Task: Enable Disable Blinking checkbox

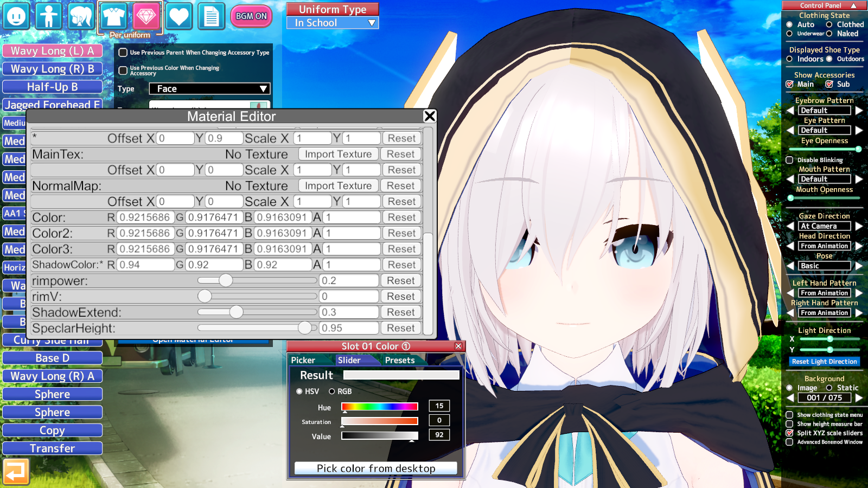Action: [789, 160]
